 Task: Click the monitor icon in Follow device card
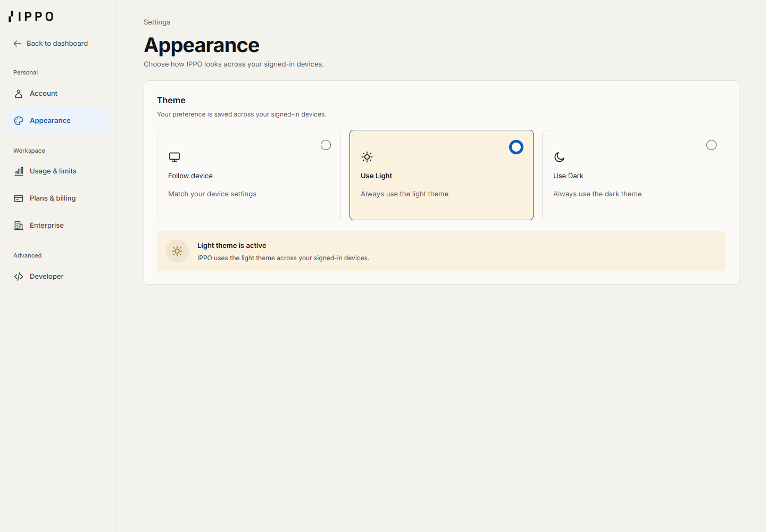(x=174, y=157)
